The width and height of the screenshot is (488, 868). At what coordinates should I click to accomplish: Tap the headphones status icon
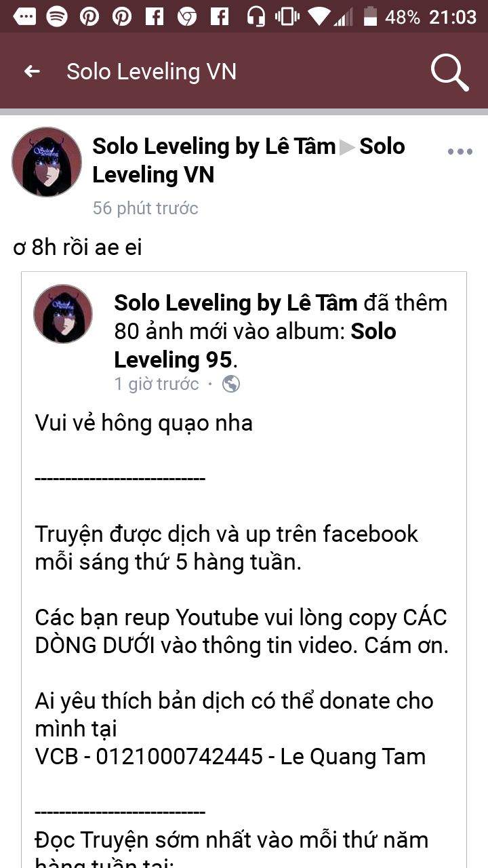click(x=256, y=16)
